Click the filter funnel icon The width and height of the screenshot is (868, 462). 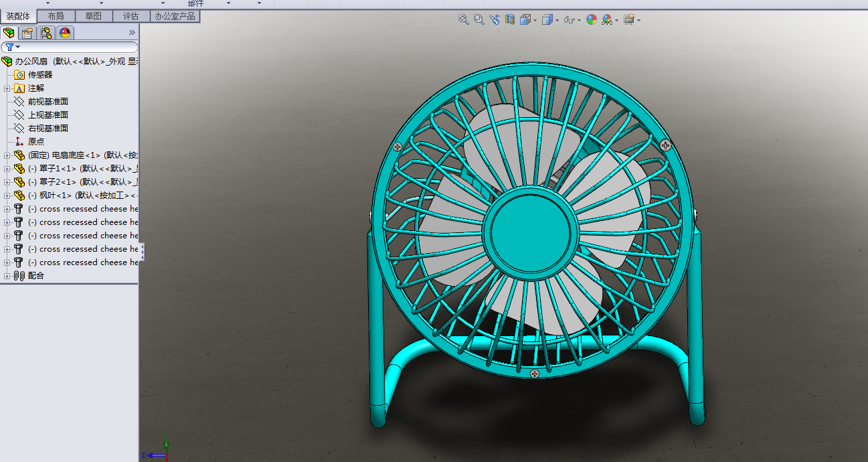[9, 48]
